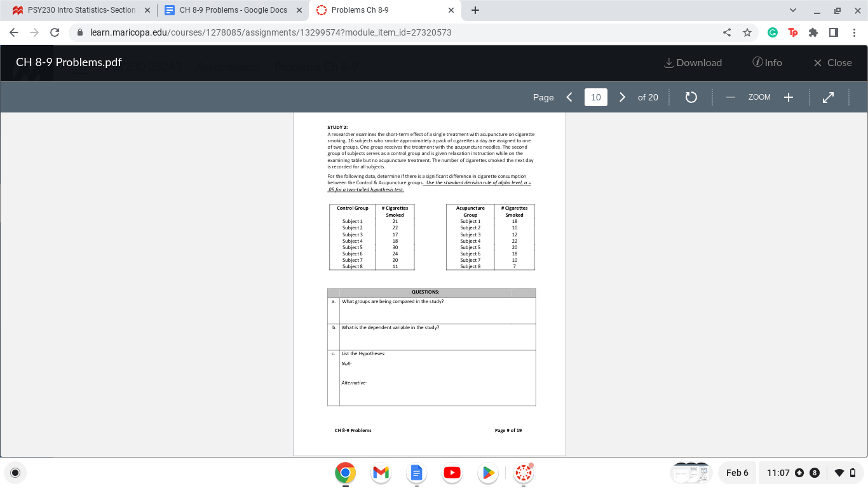Download the CH 8-9 Problems PDF
Image resolution: width=868 pixels, height=488 pixels.
[693, 62]
